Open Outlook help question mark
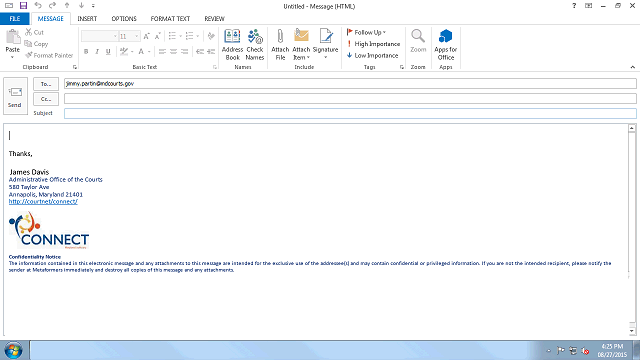Image resolution: width=640 pixels, height=360 pixels. coord(574,6)
